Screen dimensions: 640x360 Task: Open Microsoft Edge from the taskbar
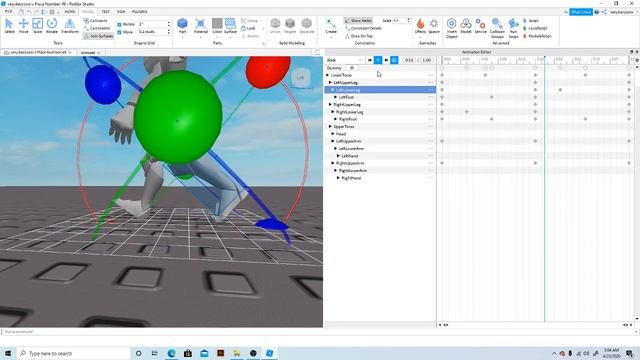pyautogui.click(x=171, y=353)
